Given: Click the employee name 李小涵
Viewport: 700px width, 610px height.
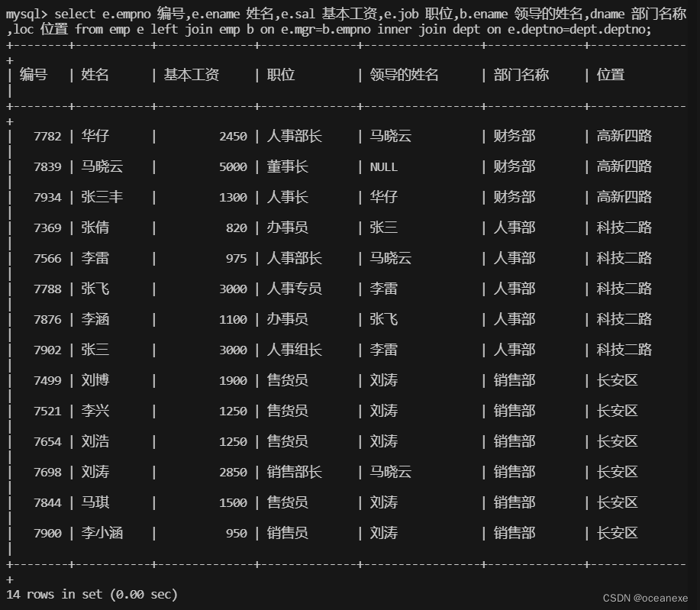Looking at the screenshot, I should click(95, 533).
